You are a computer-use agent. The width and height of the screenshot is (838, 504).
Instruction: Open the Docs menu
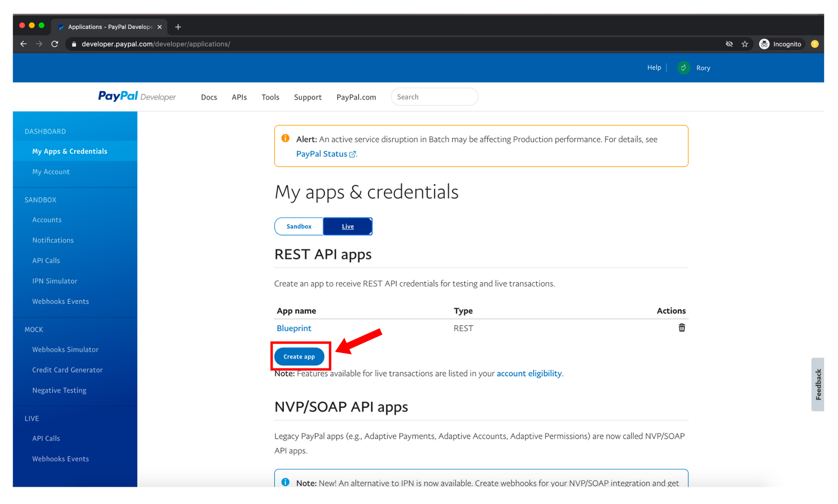pos(209,97)
